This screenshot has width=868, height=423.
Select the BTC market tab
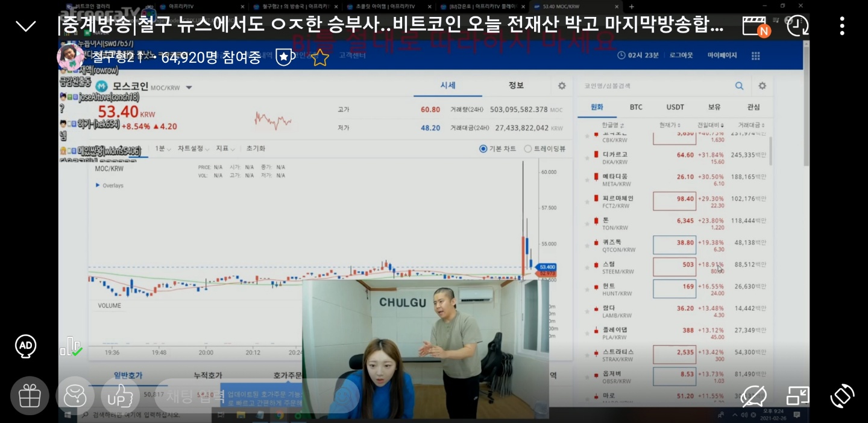636,107
